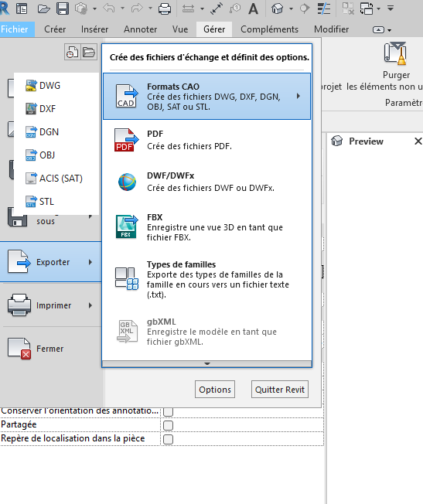Show recent documents icon in file menu

tap(72, 52)
